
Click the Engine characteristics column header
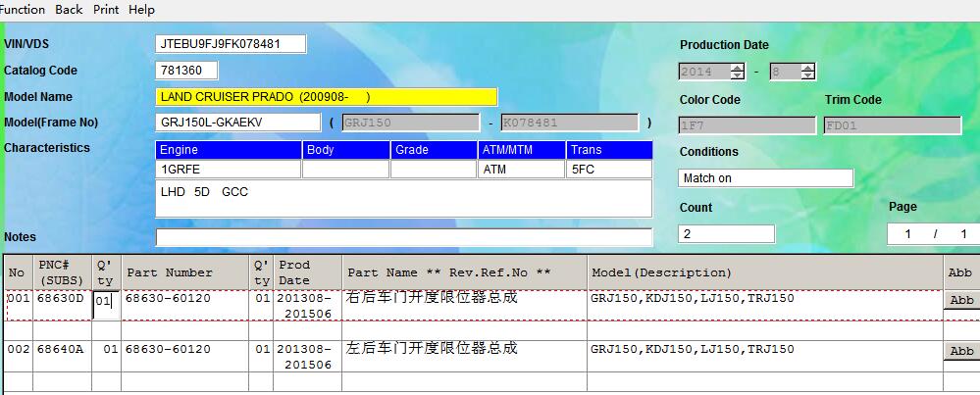229,150
